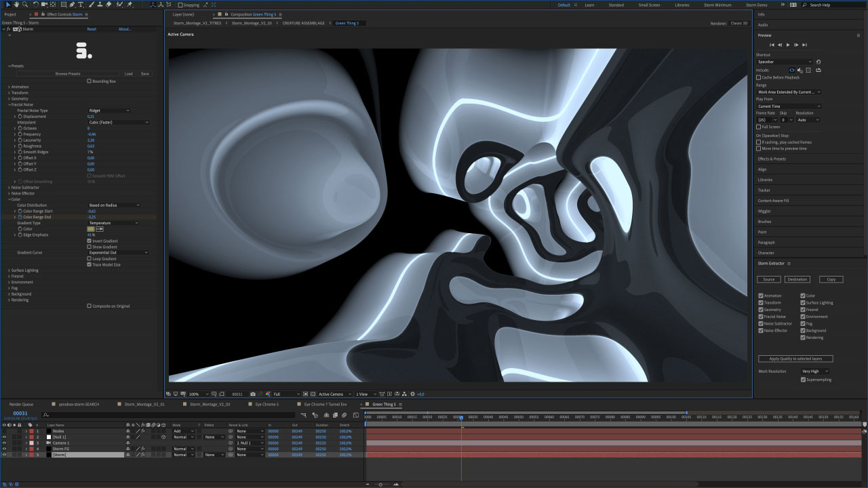Open the Graph Editor icon in timeline
868x488 pixels.
point(356,415)
